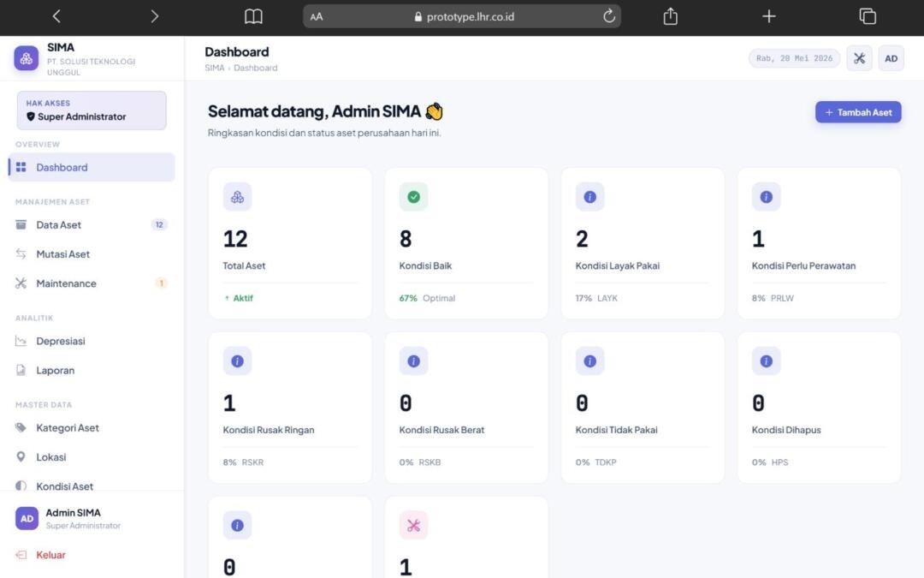Open Depresiasi in the sidebar
Viewport: 924px width, 578px height.
92,341
